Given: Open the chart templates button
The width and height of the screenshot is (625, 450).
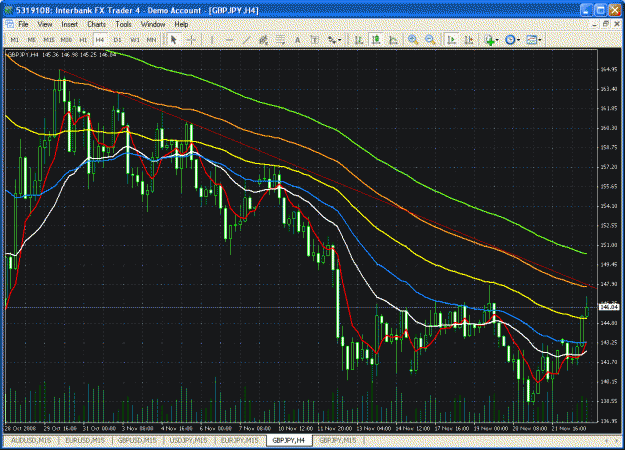Looking at the screenshot, I should click(531, 40).
